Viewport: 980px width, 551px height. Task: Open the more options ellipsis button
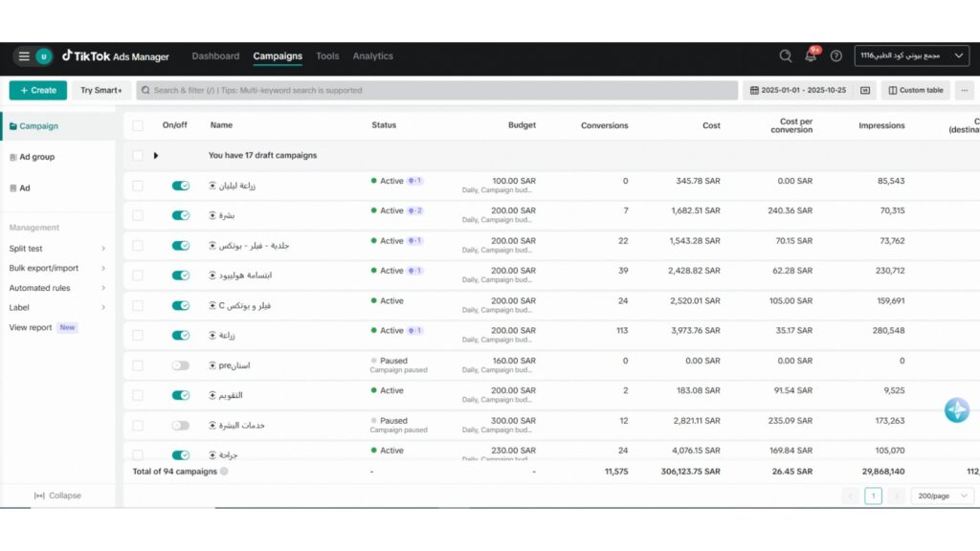point(965,91)
